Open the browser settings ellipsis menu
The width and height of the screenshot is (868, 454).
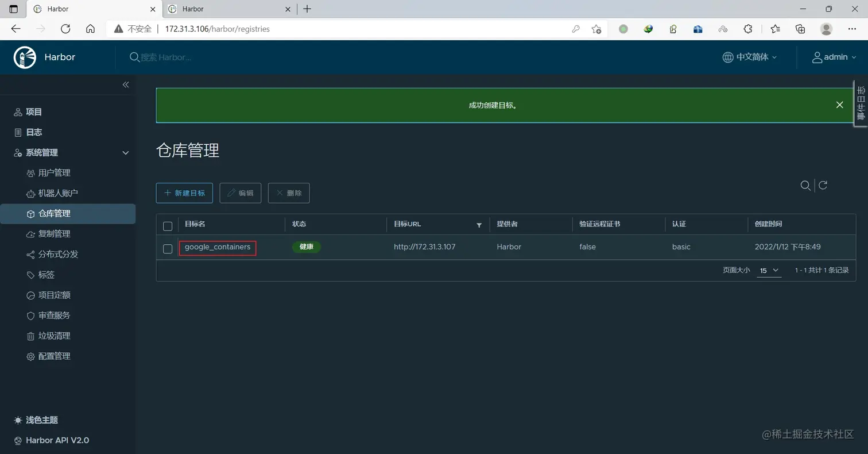tap(852, 29)
